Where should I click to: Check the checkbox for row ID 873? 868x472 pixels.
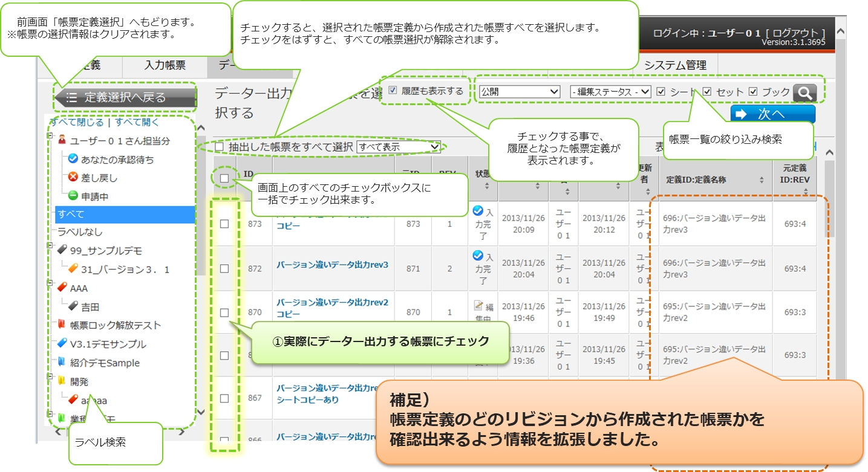pos(224,224)
